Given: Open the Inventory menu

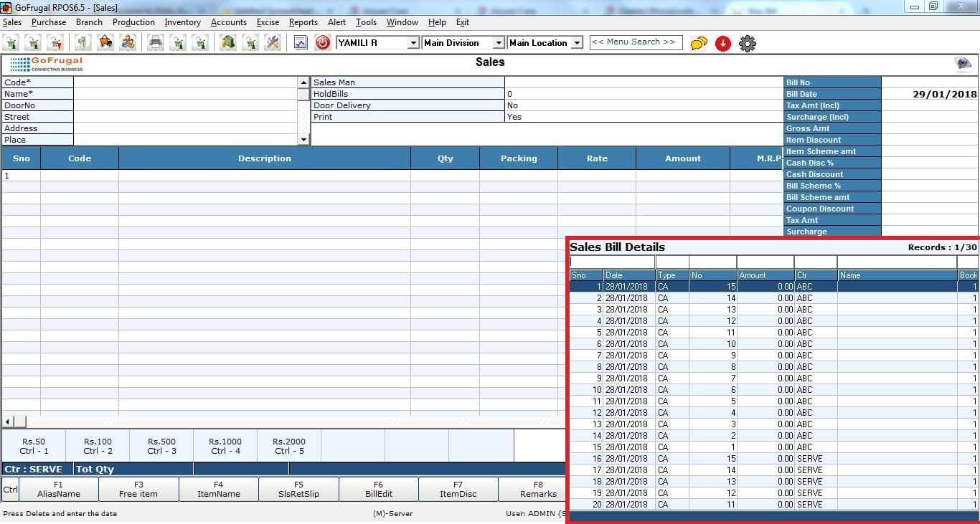Looking at the screenshot, I should point(182,22).
